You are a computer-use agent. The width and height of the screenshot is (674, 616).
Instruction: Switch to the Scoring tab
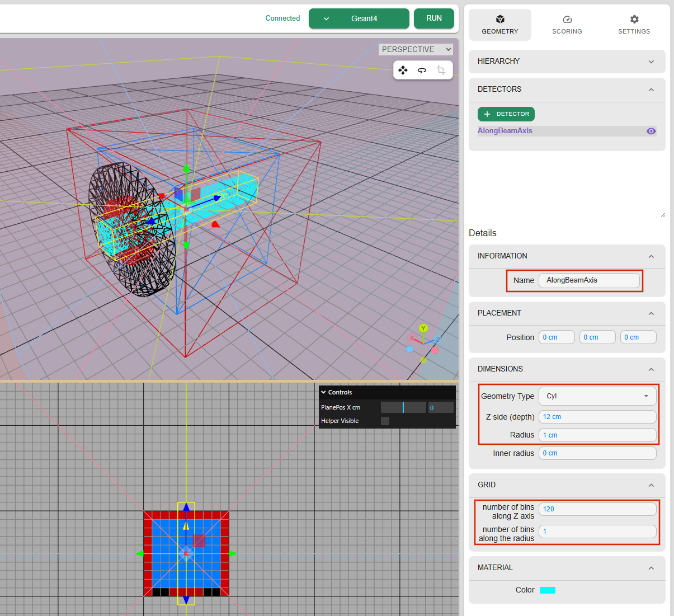pyautogui.click(x=567, y=25)
